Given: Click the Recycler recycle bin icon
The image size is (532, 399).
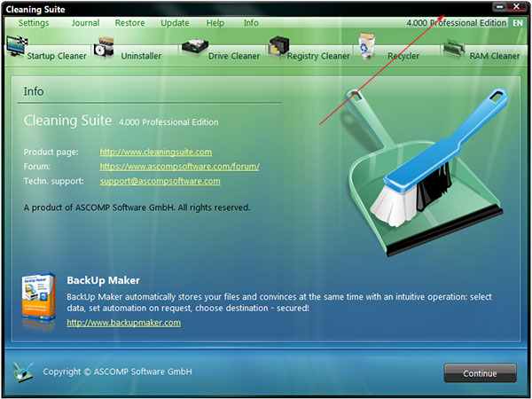Looking at the screenshot, I should point(367,44).
